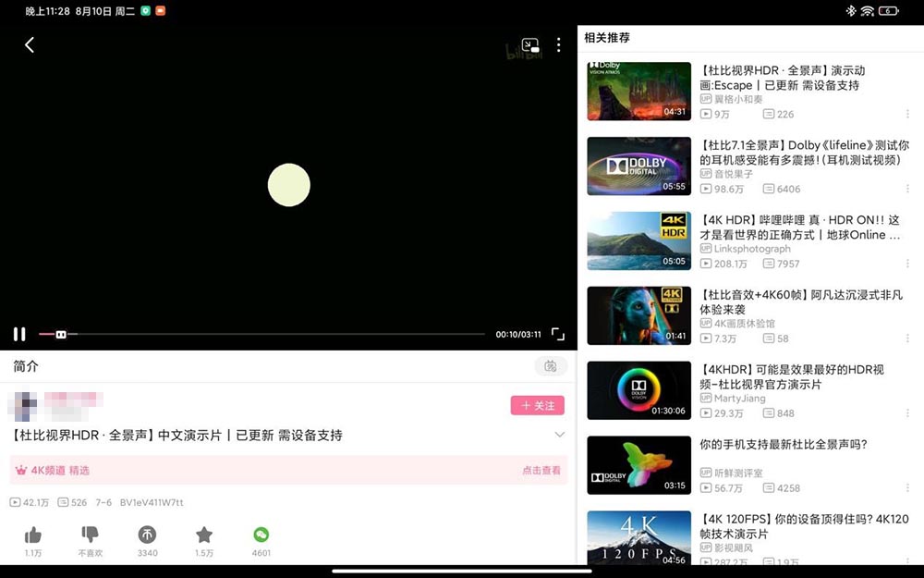This screenshot has width=924, height=578.
Task: Tap green notification icon in status bar
Action: [x=146, y=10]
